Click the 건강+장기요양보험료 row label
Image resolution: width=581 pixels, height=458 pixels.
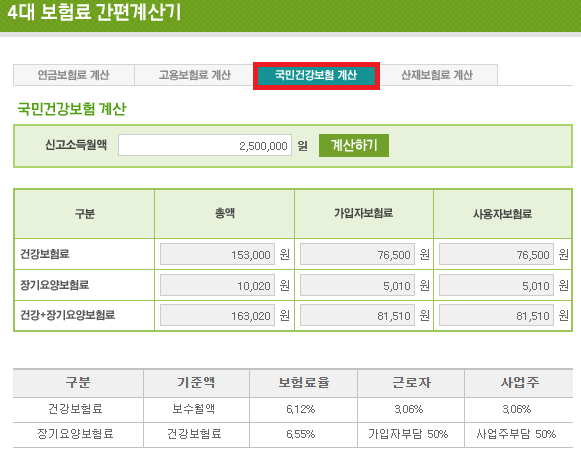[67, 315]
